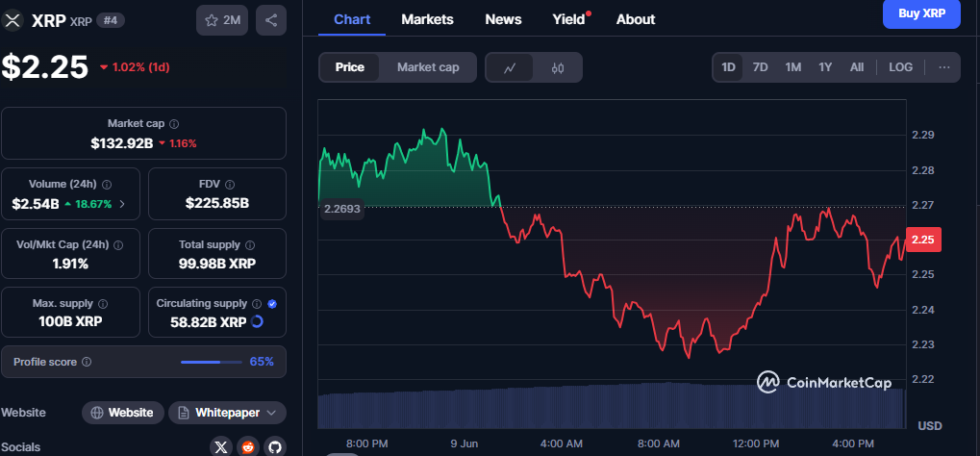
Task: Click the $2.54B volume value
Action: click(x=36, y=204)
